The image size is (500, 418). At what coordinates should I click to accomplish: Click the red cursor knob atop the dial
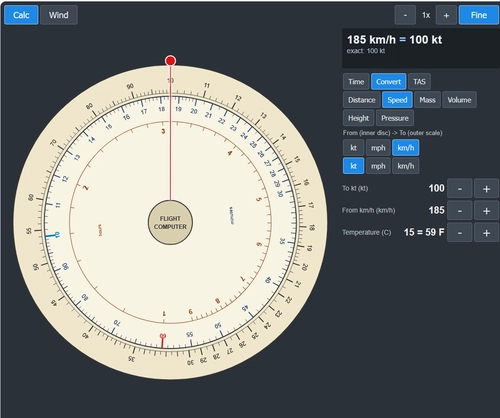[170, 61]
